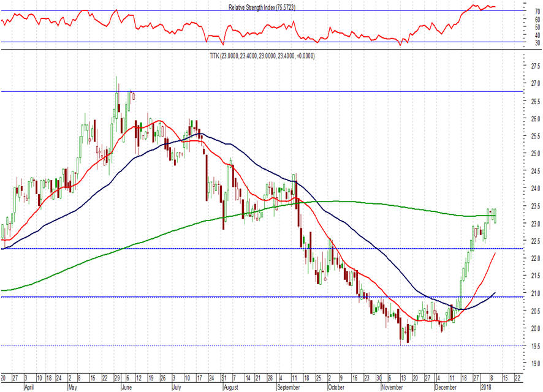543x392 pixels.
Task: Select the 25.0 price axis label
Action: point(536,154)
